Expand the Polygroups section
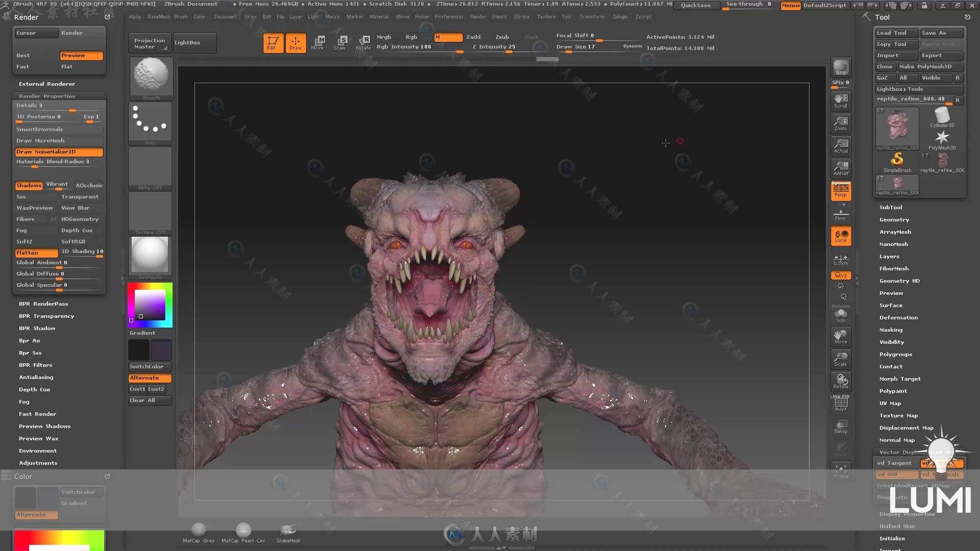This screenshot has width=980, height=551. pyautogui.click(x=896, y=355)
